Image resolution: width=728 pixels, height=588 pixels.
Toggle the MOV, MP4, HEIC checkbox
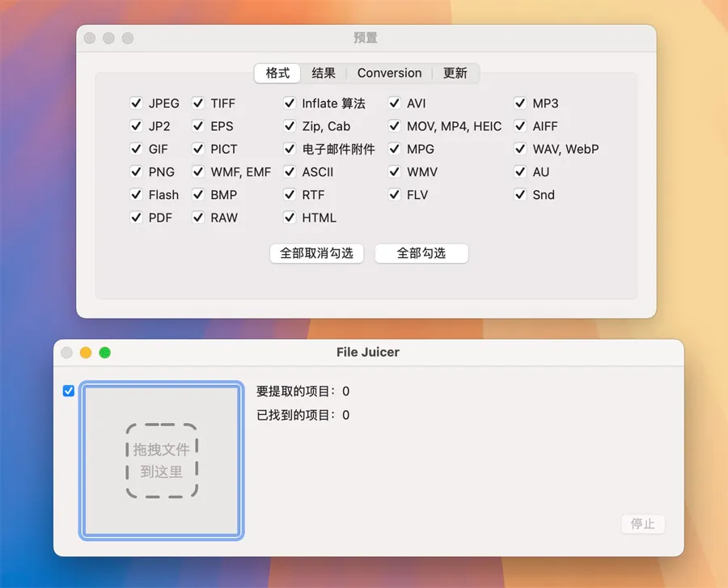pyautogui.click(x=394, y=126)
